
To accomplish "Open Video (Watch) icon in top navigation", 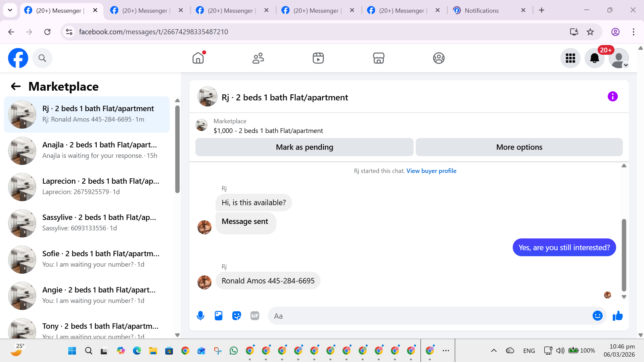I will (318, 58).
